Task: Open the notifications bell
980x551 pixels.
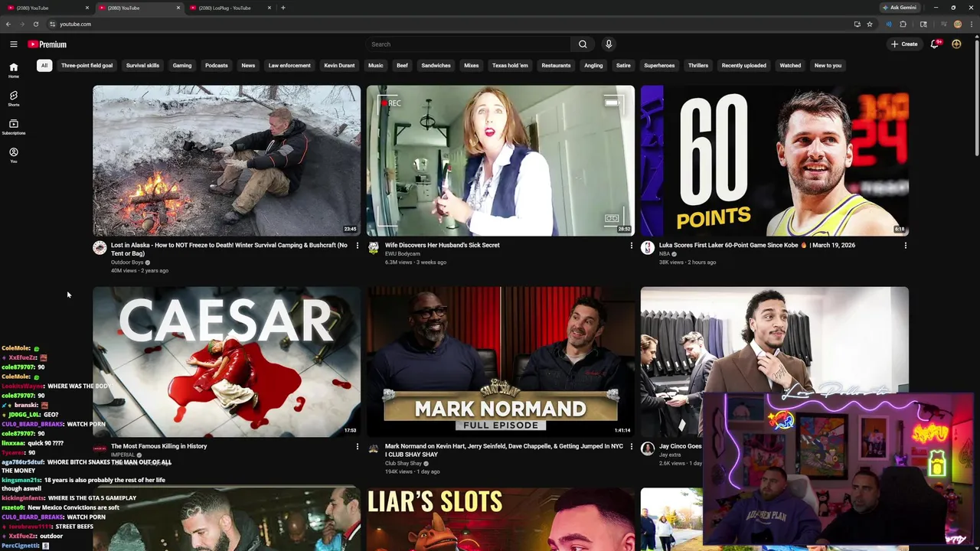Action: (935, 44)
